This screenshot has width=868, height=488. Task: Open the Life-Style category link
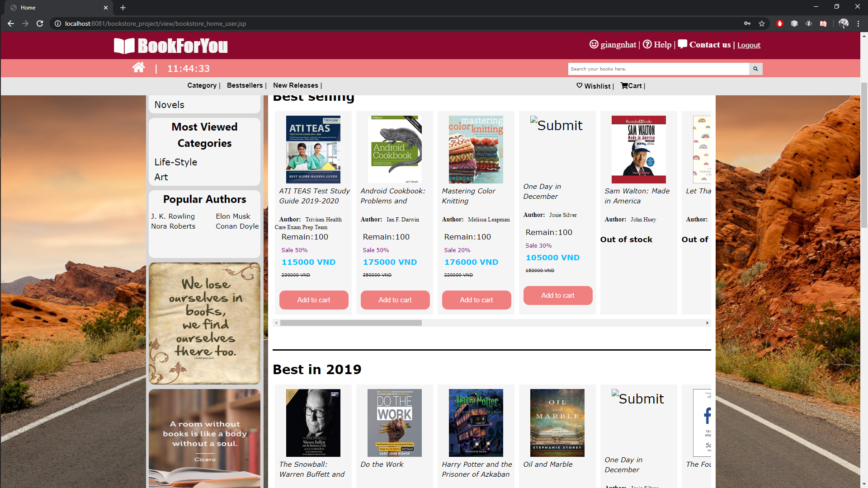[x=175, y=162]
